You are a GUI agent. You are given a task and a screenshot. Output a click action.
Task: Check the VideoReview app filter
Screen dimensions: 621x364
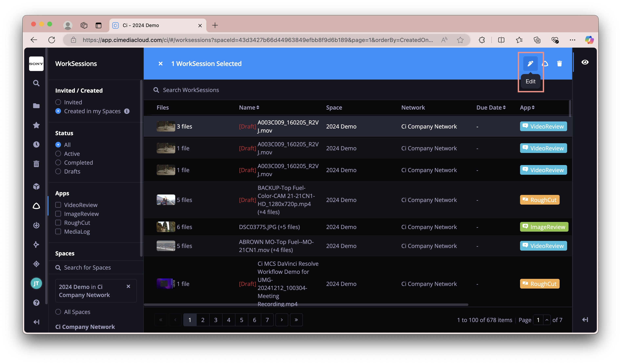coord(58,205)
